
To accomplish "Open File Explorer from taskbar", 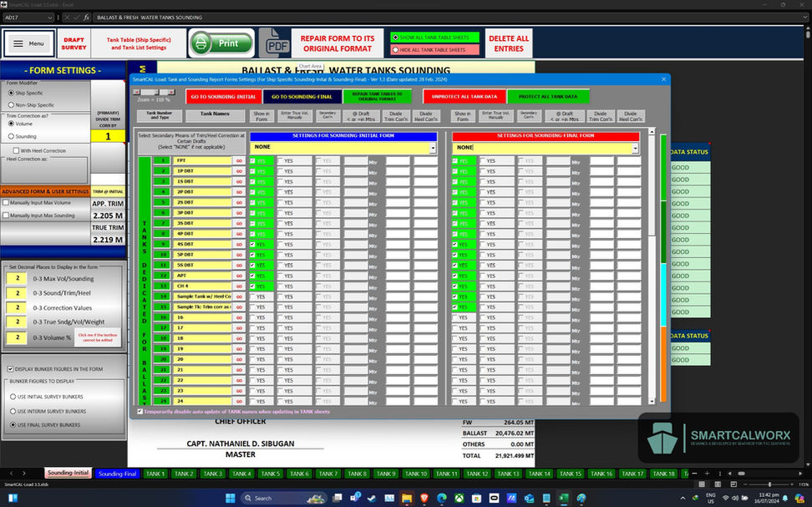I will [407, 498].
